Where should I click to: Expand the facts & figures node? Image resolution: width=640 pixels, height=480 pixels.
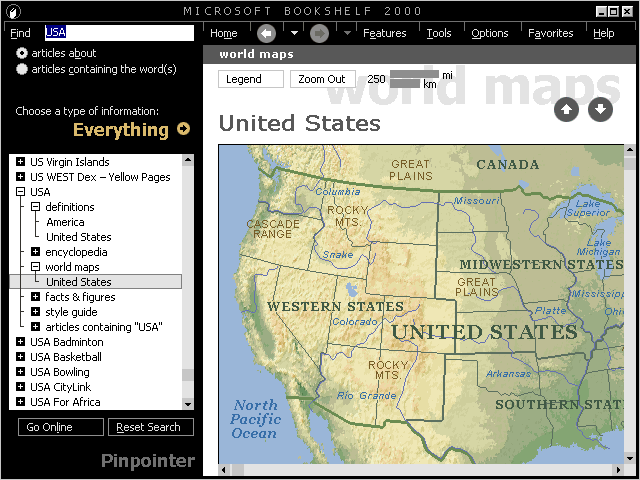pyautogui.click(x=36, y=297)
